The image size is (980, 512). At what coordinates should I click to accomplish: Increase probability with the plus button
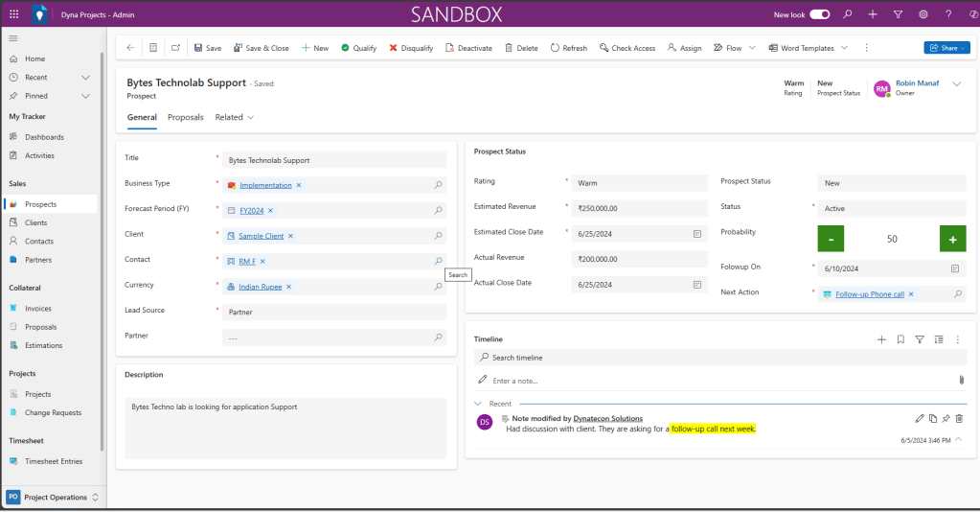click(952, 239)
